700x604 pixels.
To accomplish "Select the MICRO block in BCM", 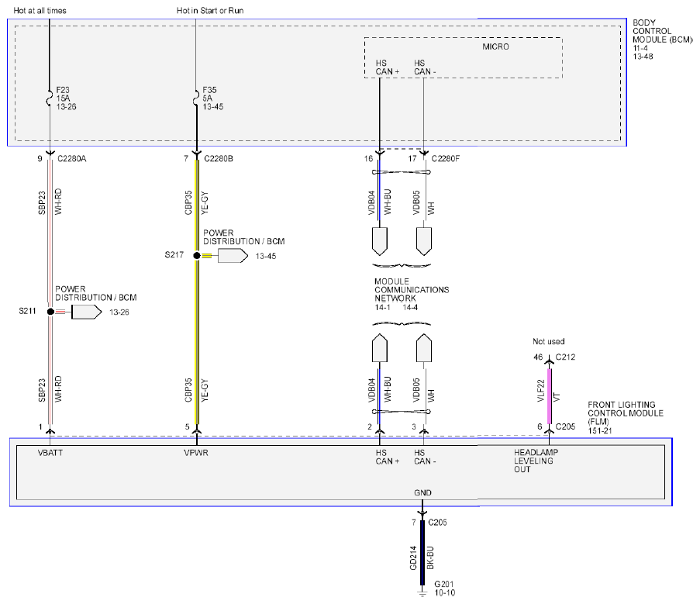I will (x=463, y=58).
